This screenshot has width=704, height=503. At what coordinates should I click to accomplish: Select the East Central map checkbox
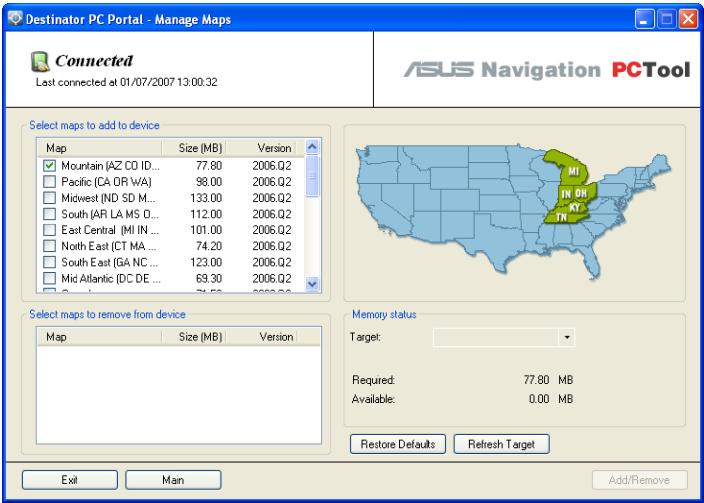pyautogui.click(x=49, y=230)
